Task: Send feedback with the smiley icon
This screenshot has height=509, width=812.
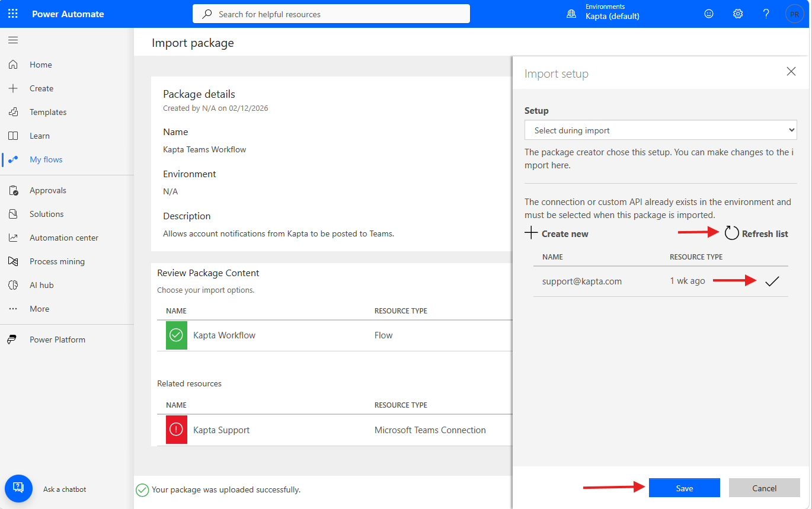Action: click(x=709, y=14)
